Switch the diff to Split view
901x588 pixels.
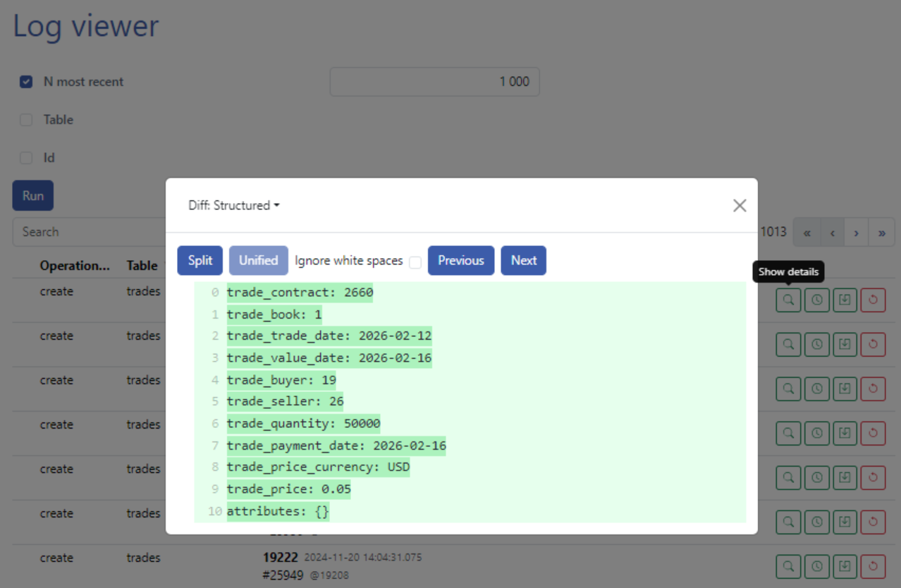[x=200, y=260]
